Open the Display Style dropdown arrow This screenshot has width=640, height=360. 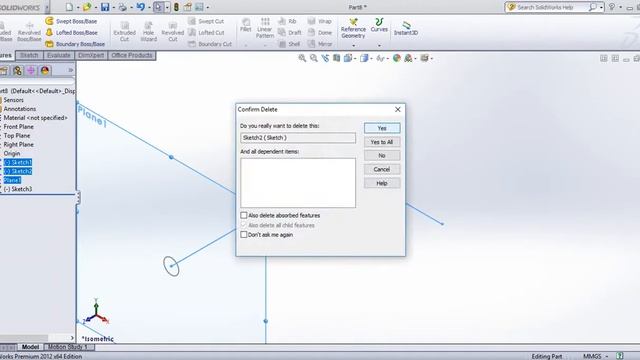pyautogui.click(x=371, y=59)
